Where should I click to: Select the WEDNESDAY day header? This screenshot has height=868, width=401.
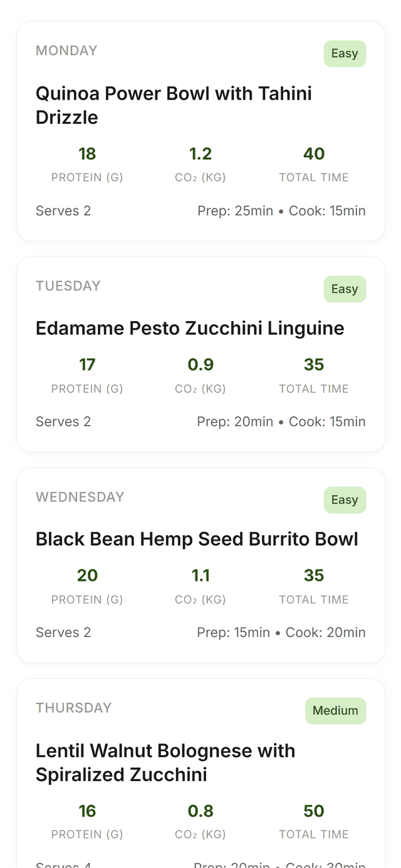tap(80, 496)
